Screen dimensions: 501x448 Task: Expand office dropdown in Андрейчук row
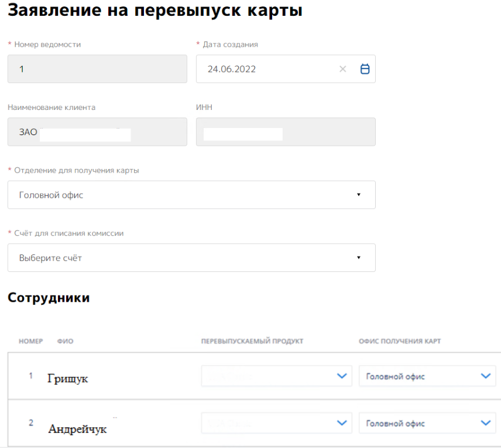(x=427, y=423)
